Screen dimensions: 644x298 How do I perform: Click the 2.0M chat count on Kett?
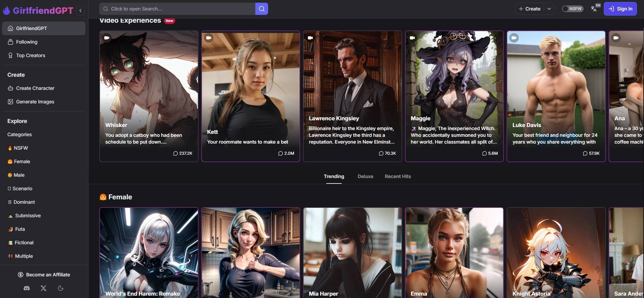[286, 153]
